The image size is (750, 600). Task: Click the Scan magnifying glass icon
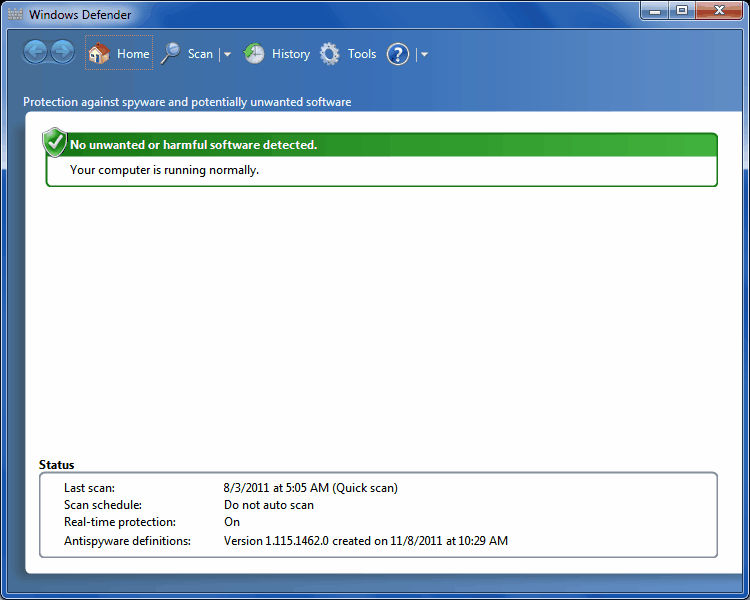(x=170, y=53)
